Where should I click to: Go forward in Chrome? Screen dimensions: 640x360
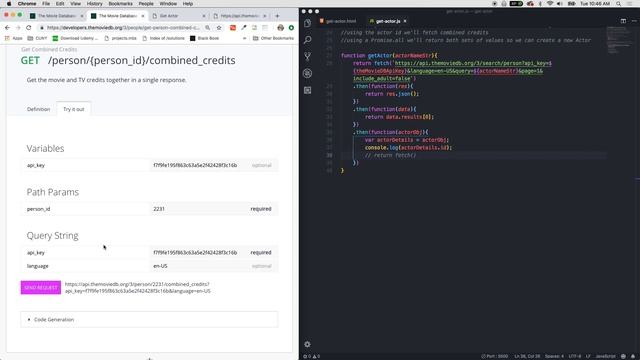[x=18, y=28]
